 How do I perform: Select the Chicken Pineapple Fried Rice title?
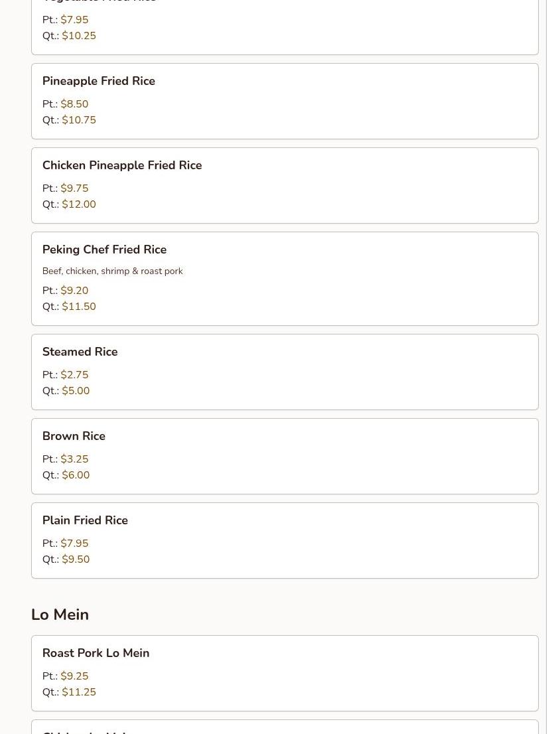[121, 165]
